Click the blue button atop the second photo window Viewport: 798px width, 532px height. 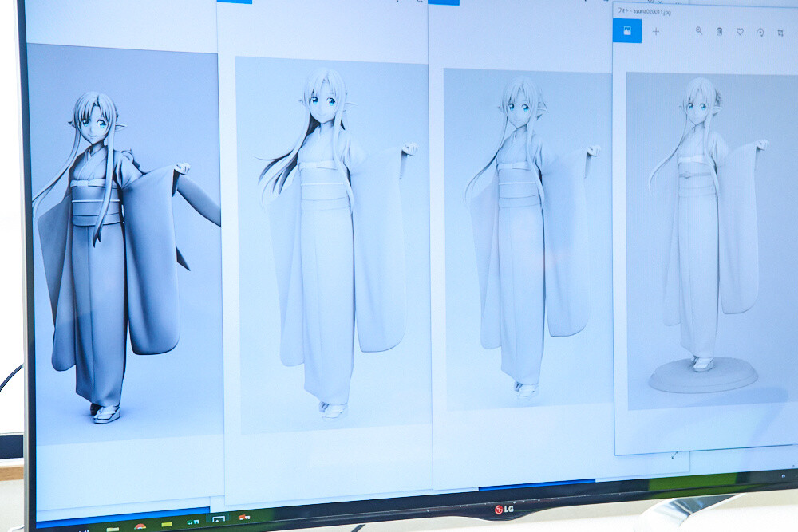coord(234,2)
